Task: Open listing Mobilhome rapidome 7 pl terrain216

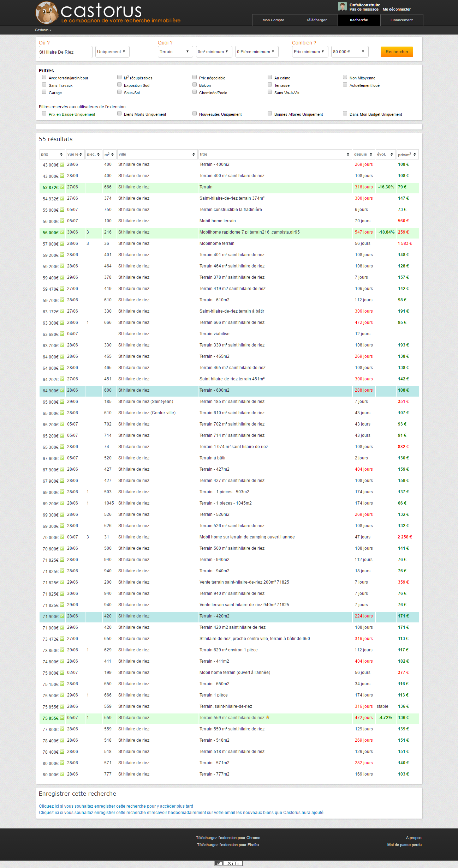Action: click(x=250, y=232)
